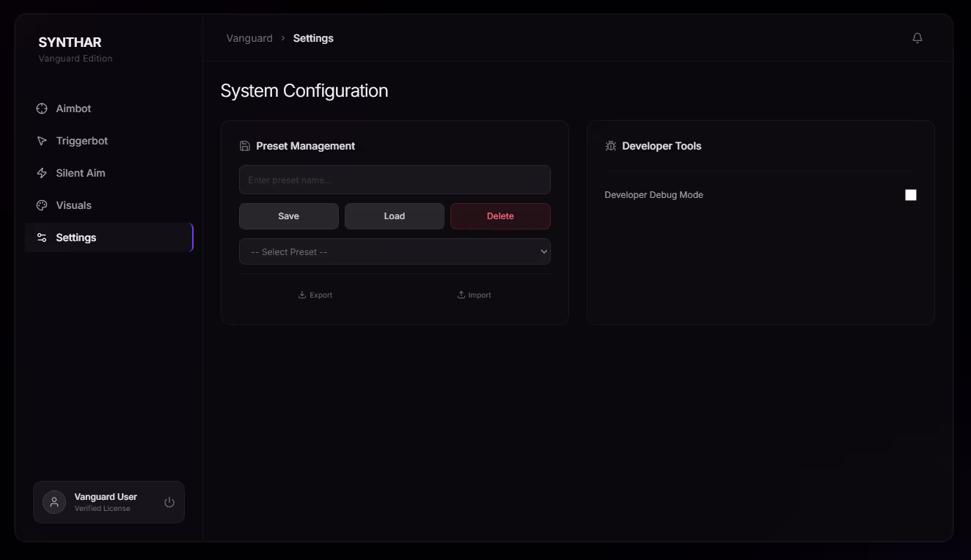Expand the Select Preset dropdown
971x560 pixels.
click(395, 251)
